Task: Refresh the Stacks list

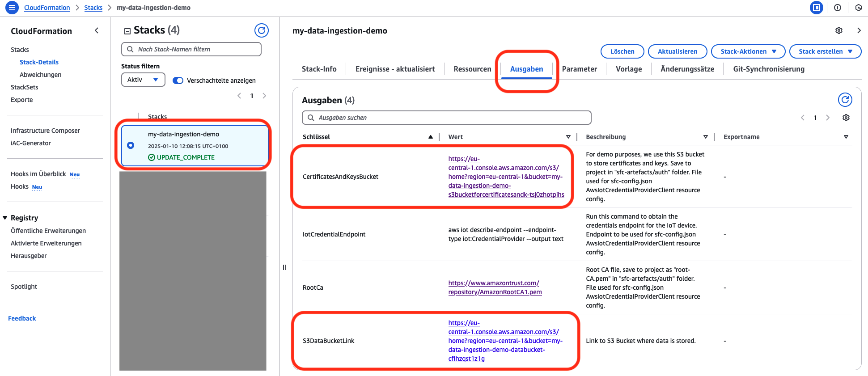Action: click(262, 30)
